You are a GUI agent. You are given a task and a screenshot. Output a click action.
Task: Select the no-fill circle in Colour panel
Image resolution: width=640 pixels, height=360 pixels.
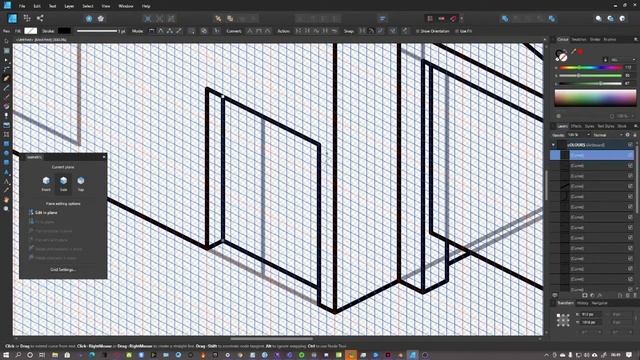(x=563, y=58)
